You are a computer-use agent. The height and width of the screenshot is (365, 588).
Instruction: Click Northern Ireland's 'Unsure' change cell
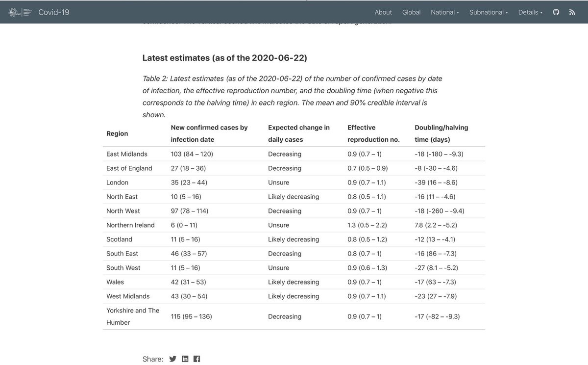click(x=279, y=225)
